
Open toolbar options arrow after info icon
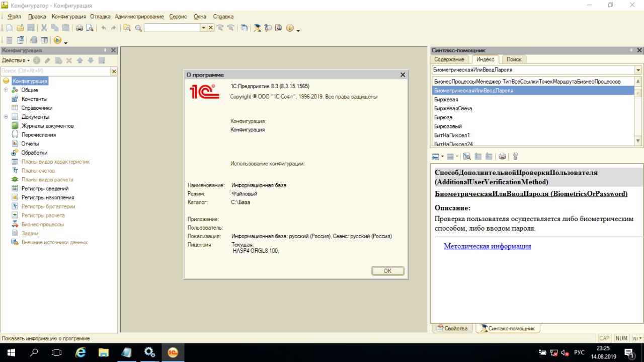pyautogui.click(x=298, y=31)
